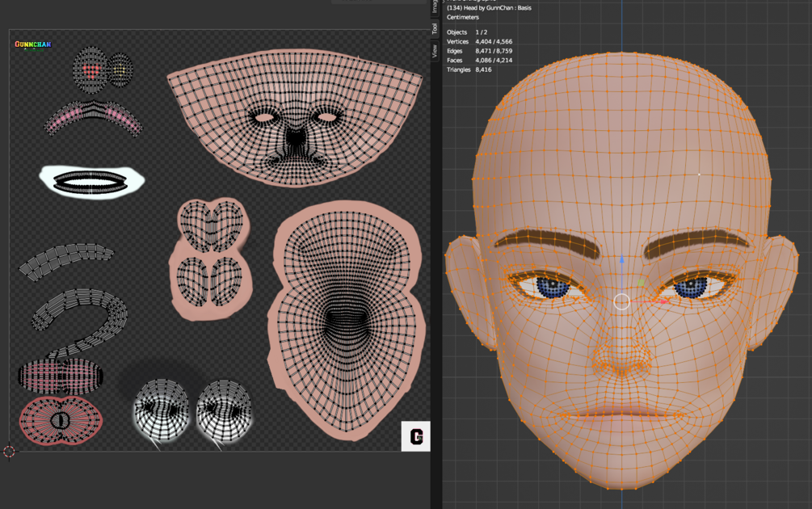Click the green plane handle of the gizmo
812x509 pixels.
click(642, 283)
